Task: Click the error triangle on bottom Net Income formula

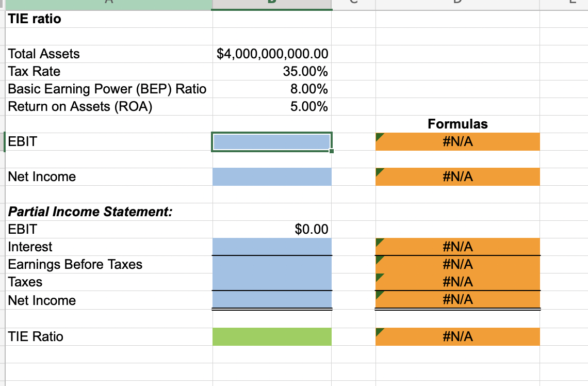Action: tap(379, 294)
